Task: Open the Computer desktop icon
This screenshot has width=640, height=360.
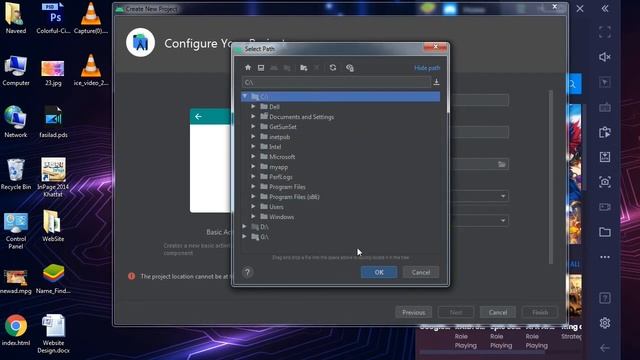Action: [16, 71]
